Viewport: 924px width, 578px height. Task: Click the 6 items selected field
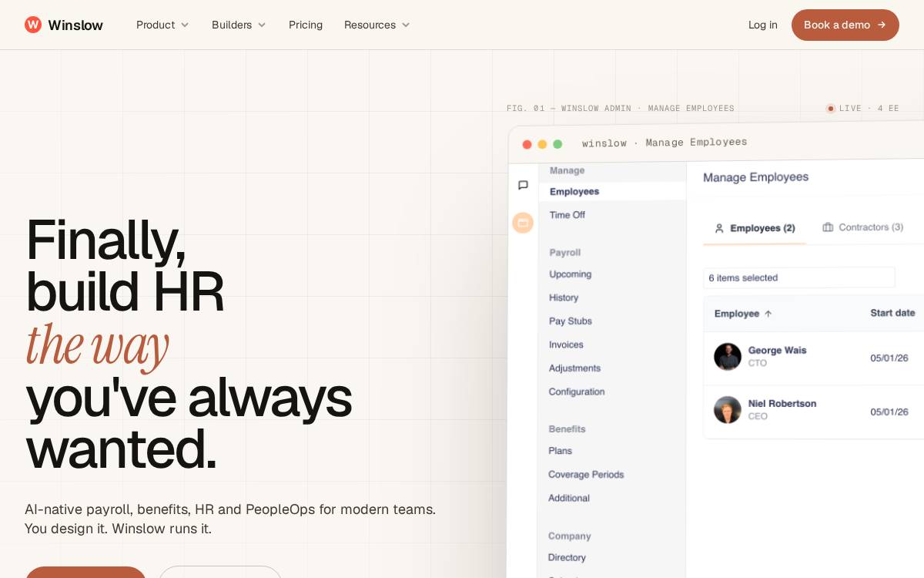[799, 277]
